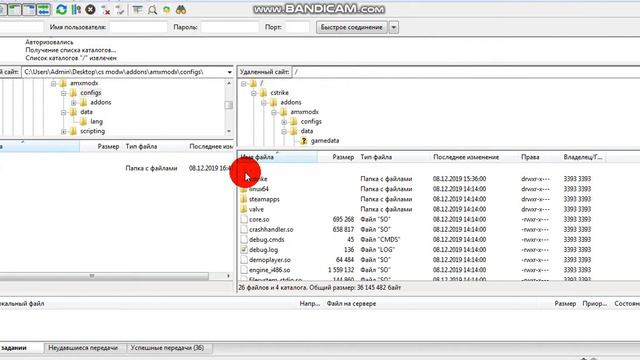Toggle directory comparison
Image resolution: width=640 pixels, height=360 pixels.
(x=152, y=9)
